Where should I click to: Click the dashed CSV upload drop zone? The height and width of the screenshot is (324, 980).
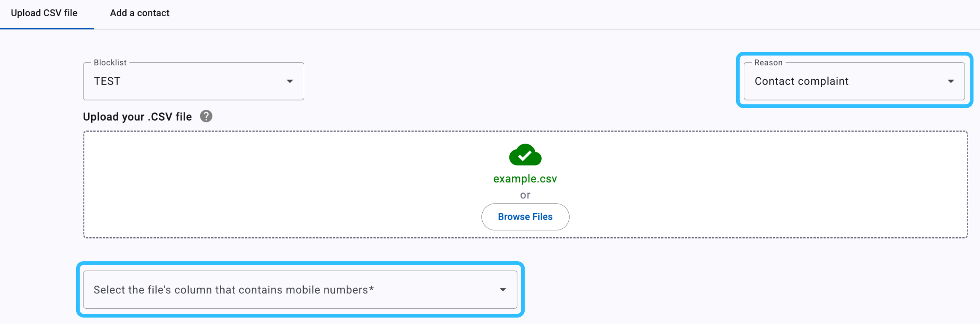(x=525, y=185)
